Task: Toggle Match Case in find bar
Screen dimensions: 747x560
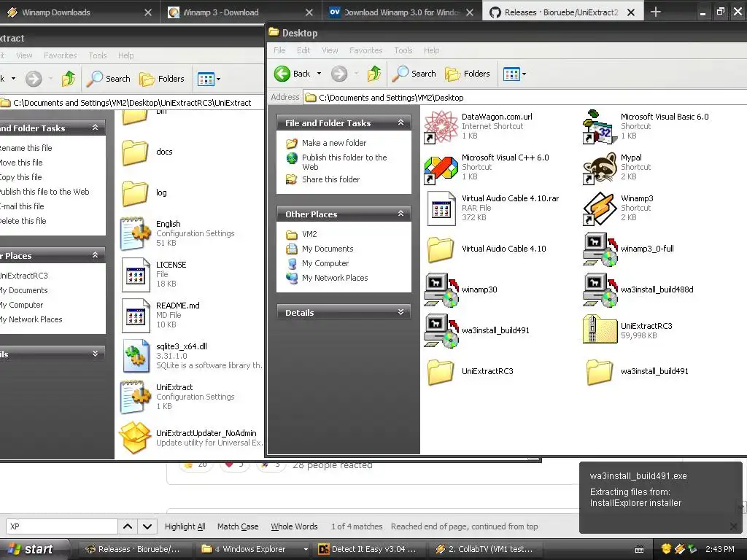Action: [238, 526]
